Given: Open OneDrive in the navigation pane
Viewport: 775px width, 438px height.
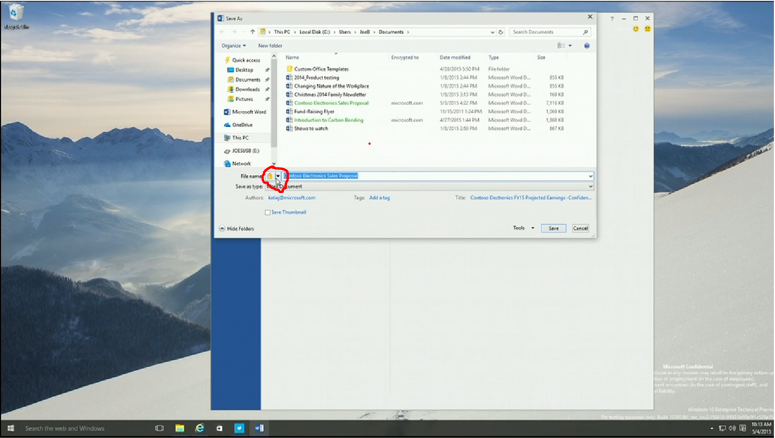Looking at the screenshot, I should [x=242, y=124].
